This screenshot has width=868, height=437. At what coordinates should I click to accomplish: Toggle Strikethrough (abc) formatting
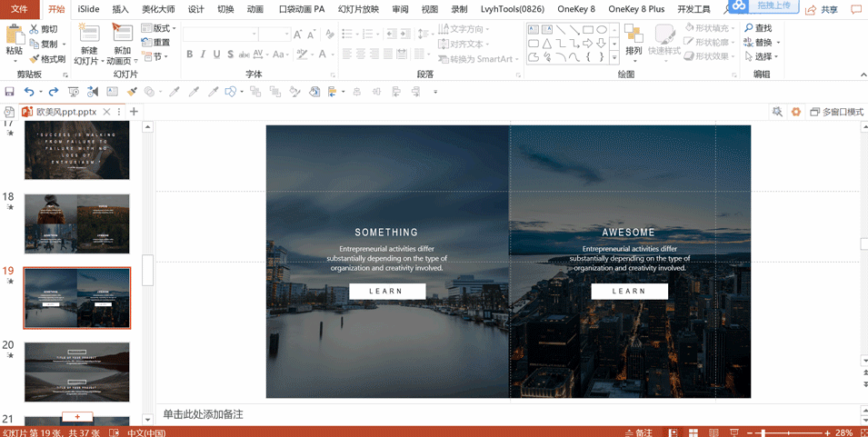pyautogui.click(x=244, y=55)
